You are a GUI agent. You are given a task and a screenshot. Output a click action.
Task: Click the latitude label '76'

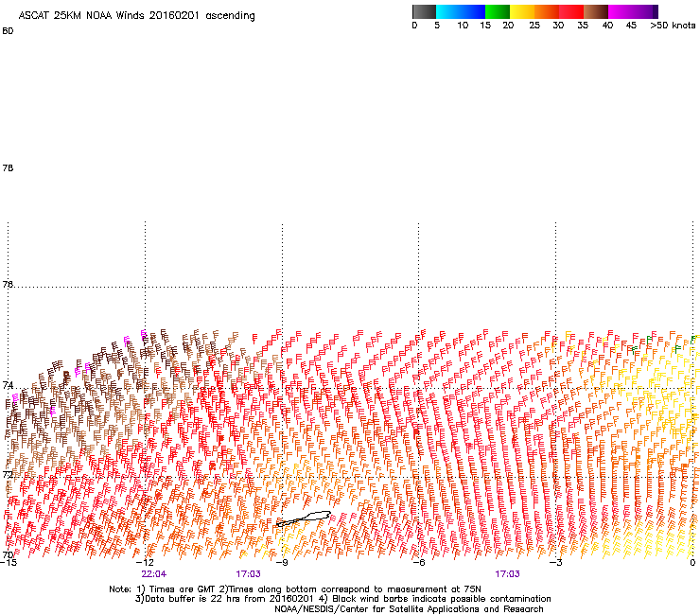[x=8, y=284]
